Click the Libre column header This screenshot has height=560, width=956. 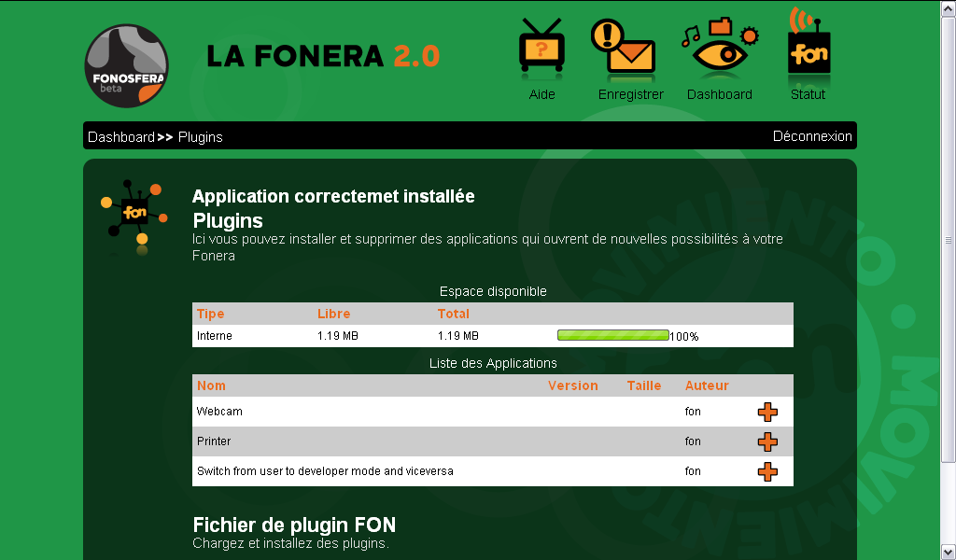click(333, 314)
